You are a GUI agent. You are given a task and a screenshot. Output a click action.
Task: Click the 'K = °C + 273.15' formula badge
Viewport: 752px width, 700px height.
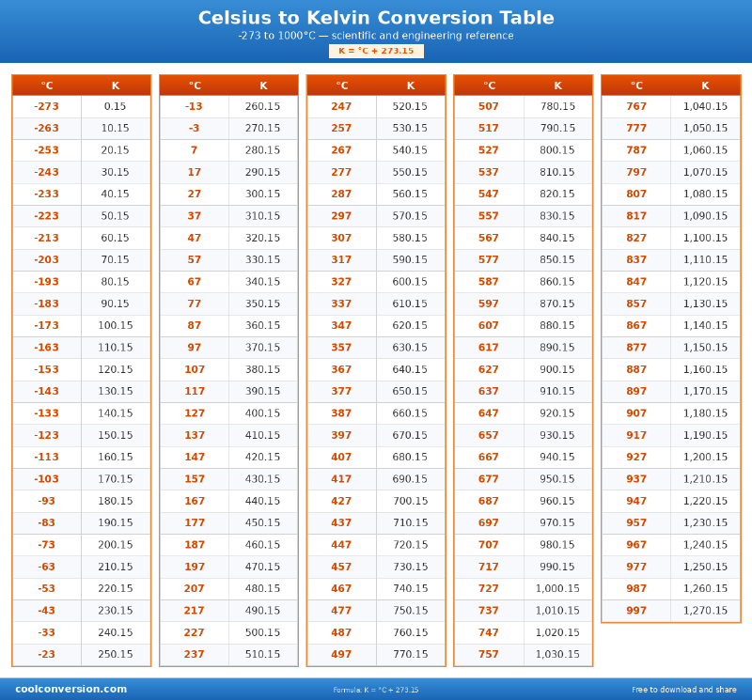(x=376, y=51)
